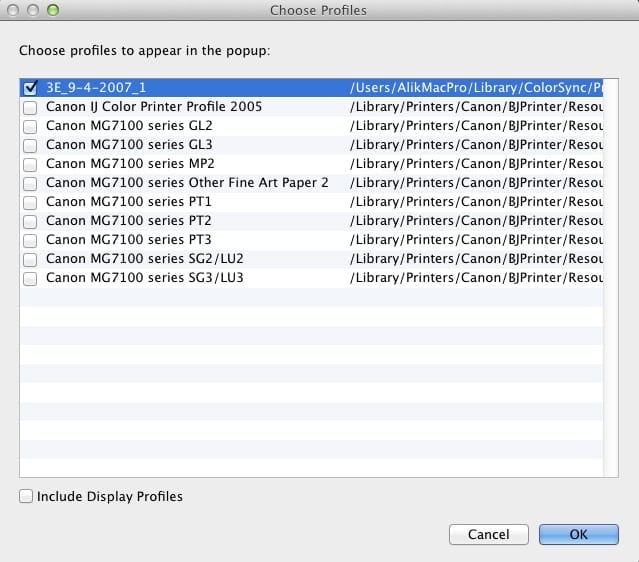The height and width of the screenshot is (562, 639).
Task: Enable Include Display Profiles option
Action: pos(26,496)
